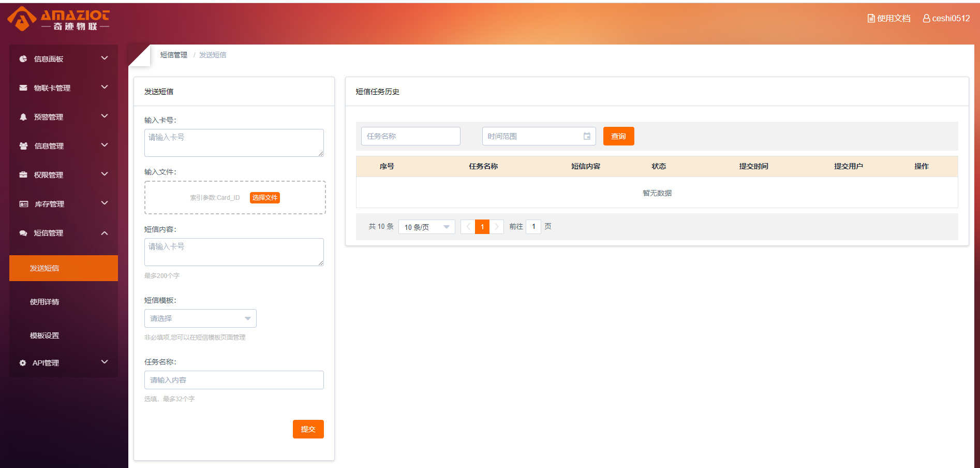Click the 短信管理 breadcrumb
980x468 pixels.
click(174, 55)
